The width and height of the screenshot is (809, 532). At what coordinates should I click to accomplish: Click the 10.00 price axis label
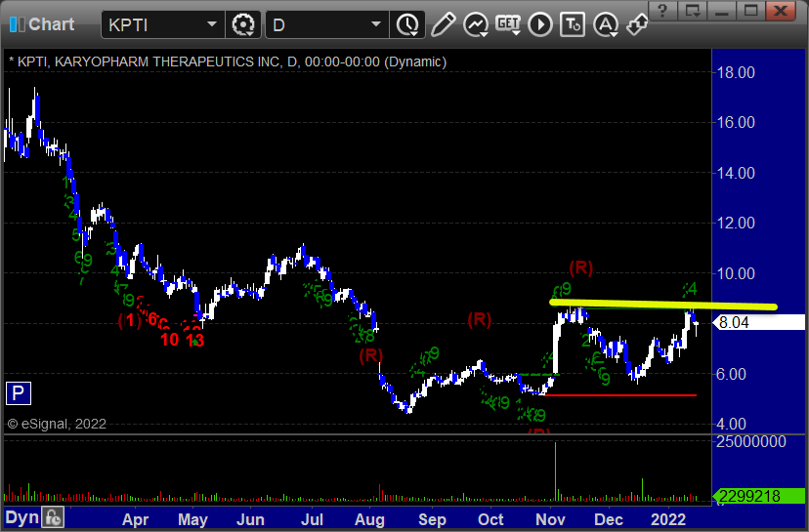point(737,273)
